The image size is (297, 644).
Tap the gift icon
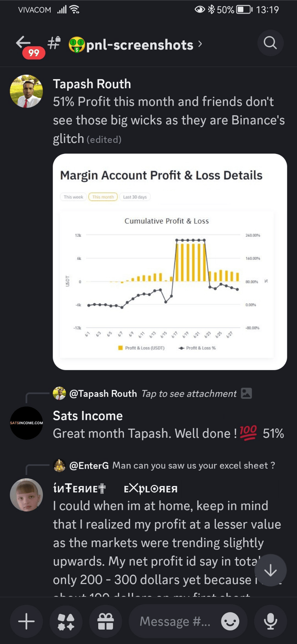(106, 622)
